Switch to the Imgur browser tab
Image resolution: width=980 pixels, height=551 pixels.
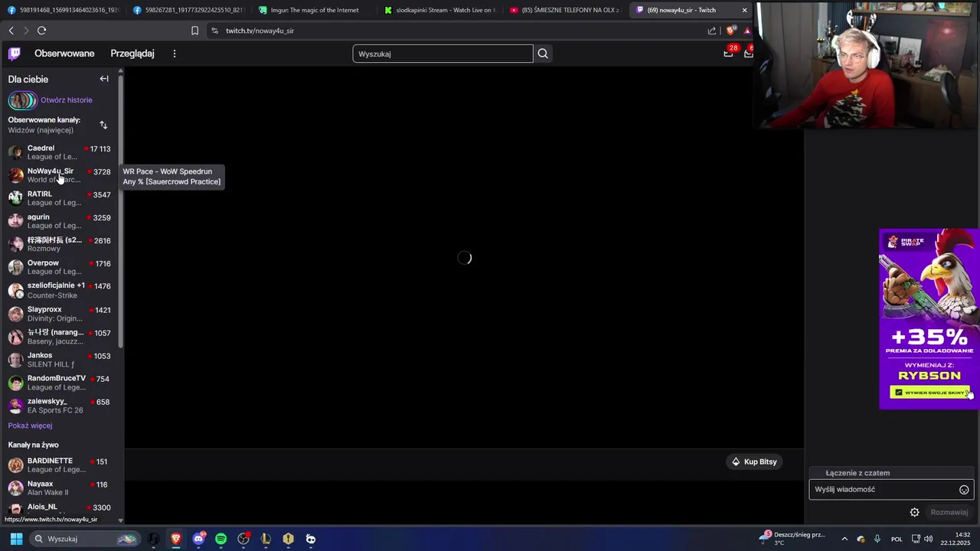click(x=314, y=10)
